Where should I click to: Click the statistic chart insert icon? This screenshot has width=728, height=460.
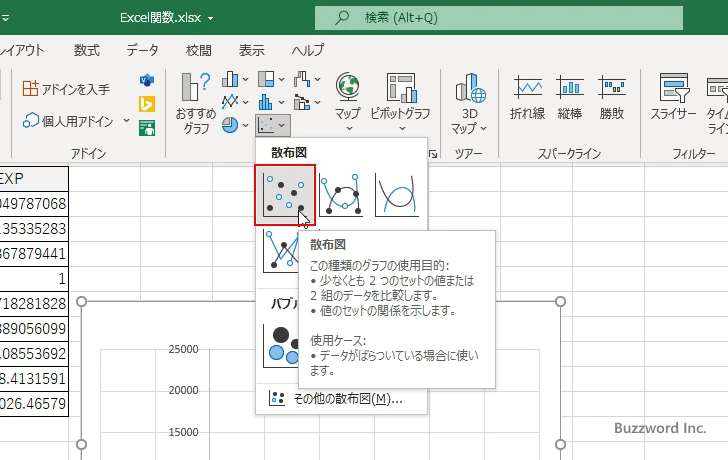[x=266, y=101]
